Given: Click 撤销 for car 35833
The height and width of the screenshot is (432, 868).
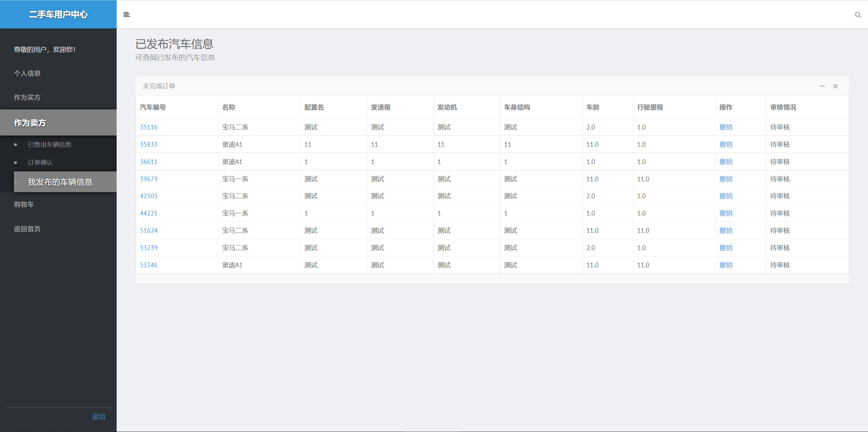Looking at the screenshot, I should tap(726, 145).
